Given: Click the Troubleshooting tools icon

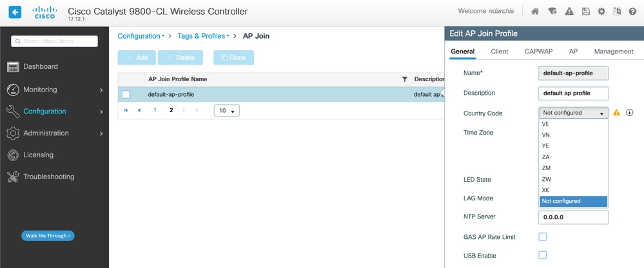Looking at the screenshot, I should (13, 177).
